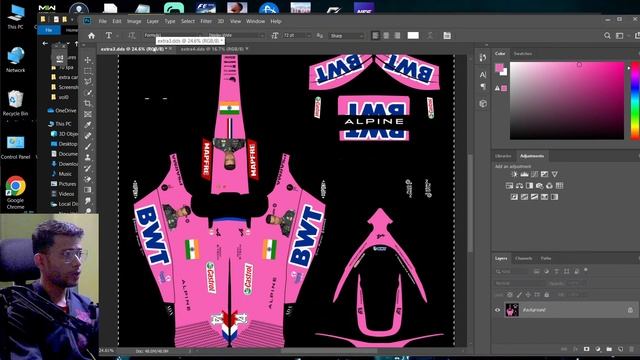Open the 3D panel icon
The image size is (640, 360).
(483, 103)
